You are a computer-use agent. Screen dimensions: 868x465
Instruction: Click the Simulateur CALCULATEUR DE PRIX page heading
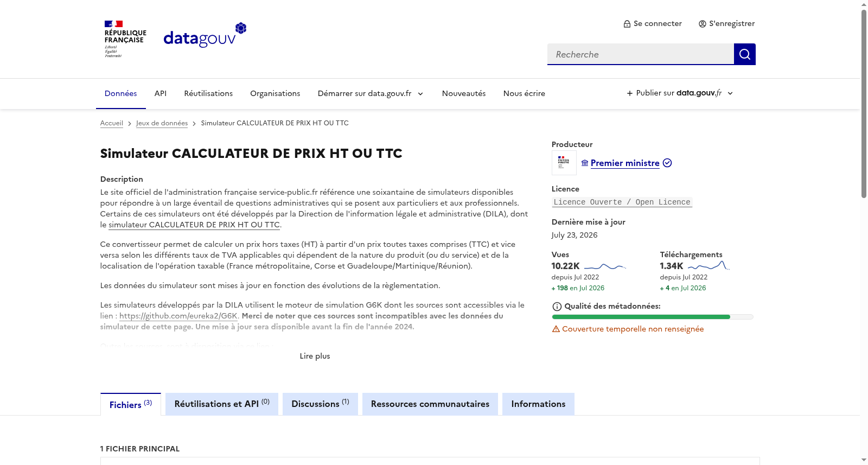pyautogui.click(x=251, y=154)
